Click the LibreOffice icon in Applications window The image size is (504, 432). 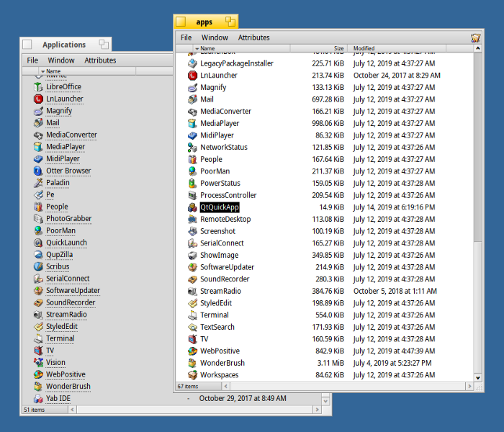pyautogui.click(x=38, y=87)
